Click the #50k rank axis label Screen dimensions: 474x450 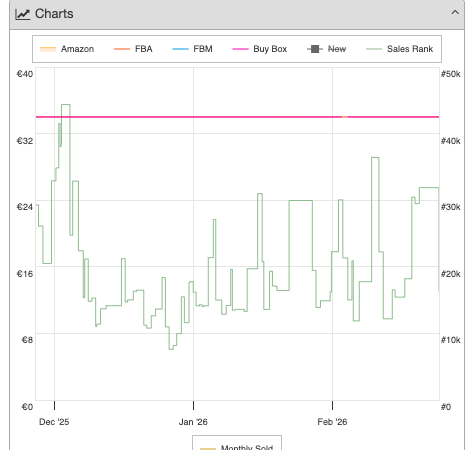click(451, 74)
